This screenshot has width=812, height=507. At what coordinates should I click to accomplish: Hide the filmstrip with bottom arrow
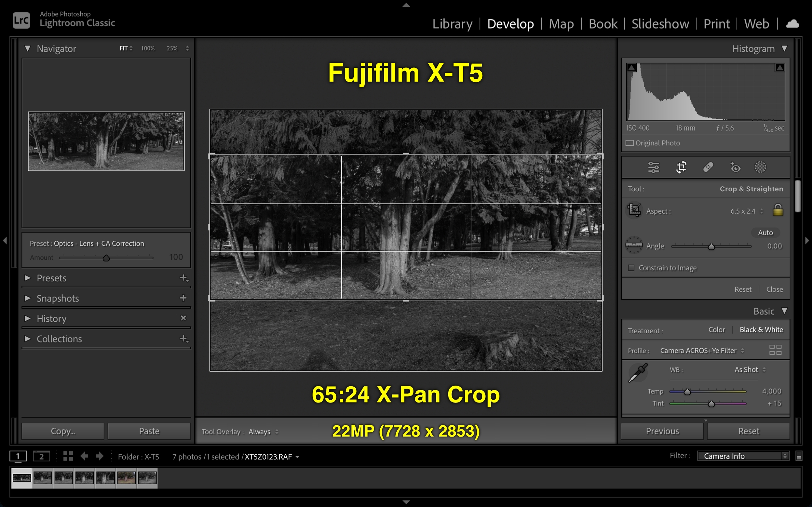pyautogui.click(x=406, y=502)
